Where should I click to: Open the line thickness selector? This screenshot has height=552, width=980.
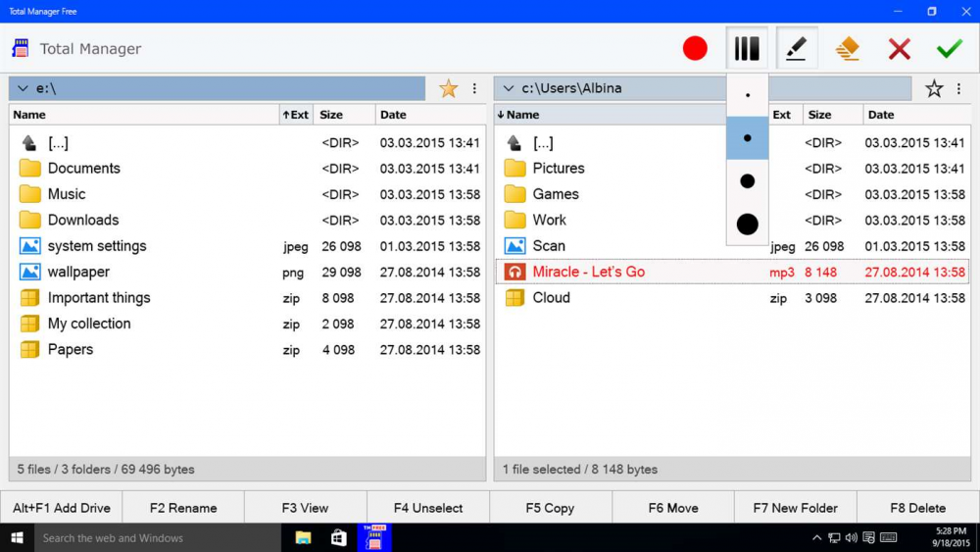[x=747, y=49]
